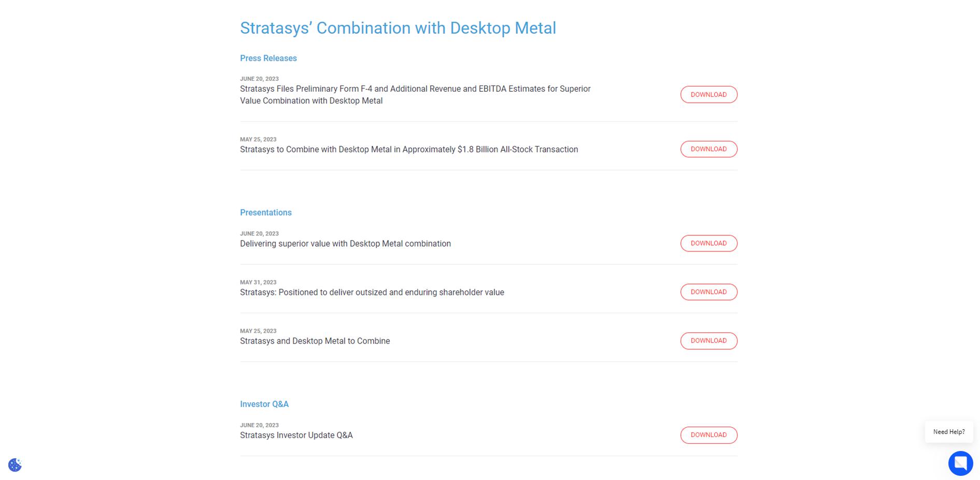
Task: Click the Presentations section heading
Action: [x=265, y=213]
